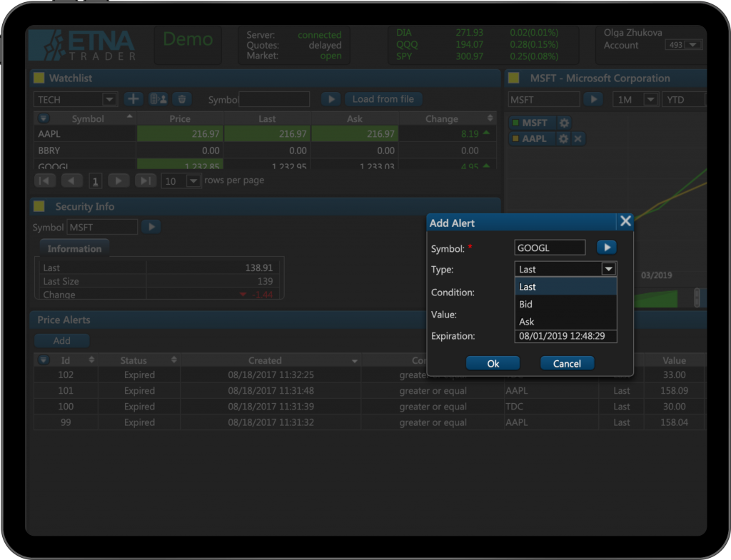Screen dimensions: 731x560
Task: Click the Add button under Price Alerts
Action: click(x=61, y=340)
